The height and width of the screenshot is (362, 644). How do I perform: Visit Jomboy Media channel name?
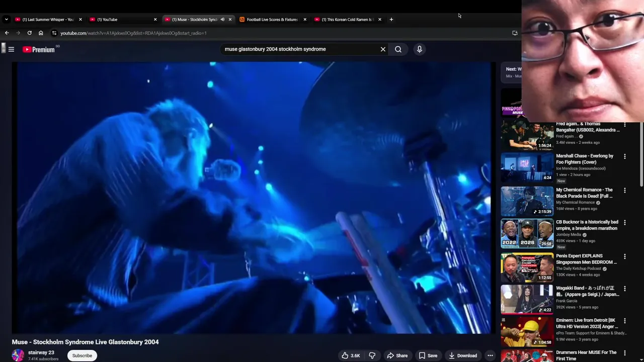click(x=569, y=234)
